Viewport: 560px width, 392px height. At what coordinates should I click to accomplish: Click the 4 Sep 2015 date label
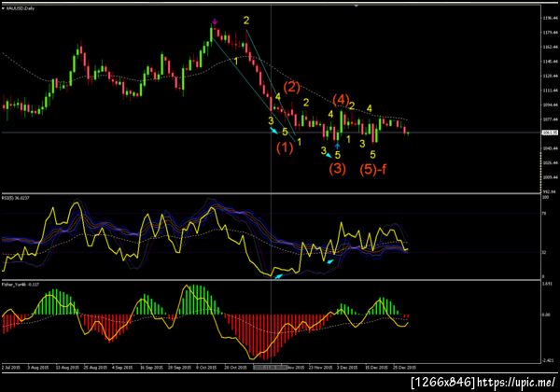coord(122,368)
